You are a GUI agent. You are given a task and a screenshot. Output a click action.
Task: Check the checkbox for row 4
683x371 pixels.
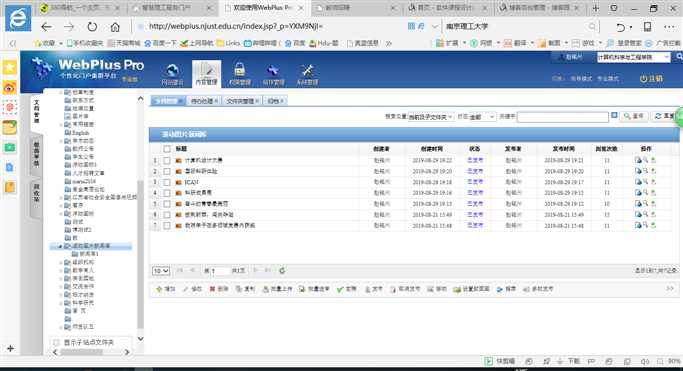(167, 193)
